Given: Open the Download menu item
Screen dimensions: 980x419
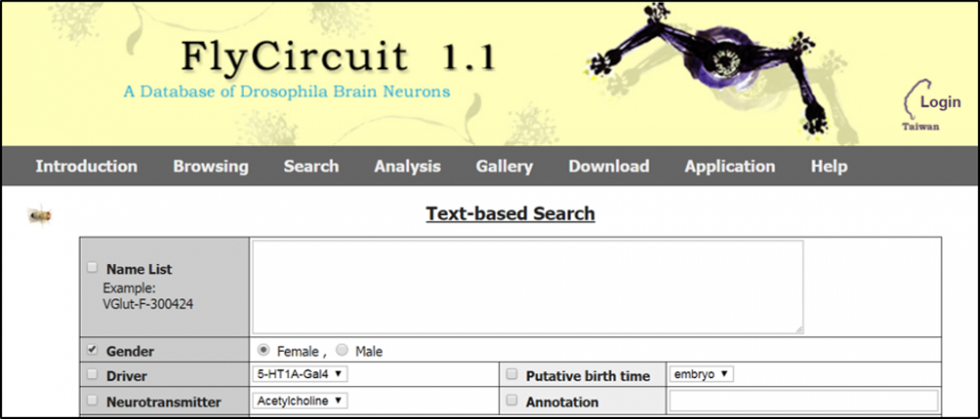Looking at the screenshot, I should click(608, 167).
